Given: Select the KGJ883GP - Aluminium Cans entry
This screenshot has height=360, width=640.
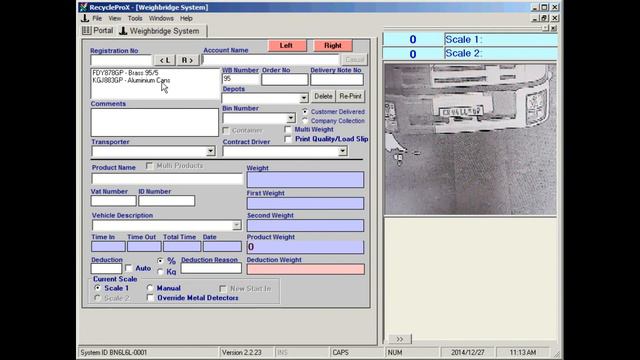Looking at the screenshot, I should pos(131,80).
